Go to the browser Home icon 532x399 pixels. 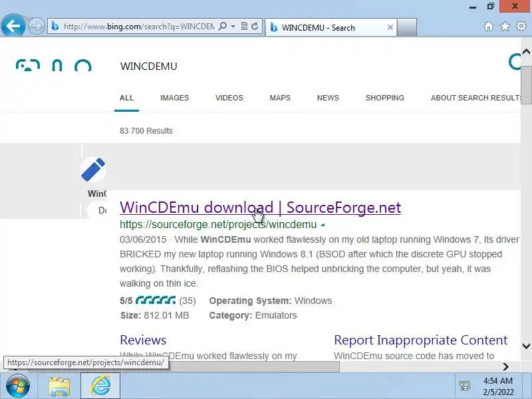(x=489, y=27)
